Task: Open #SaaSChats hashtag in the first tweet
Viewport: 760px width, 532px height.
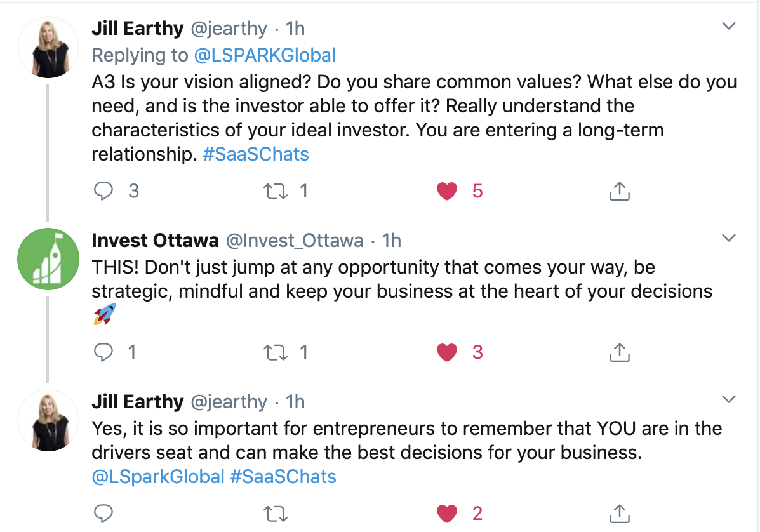Action: click(256, 154)
